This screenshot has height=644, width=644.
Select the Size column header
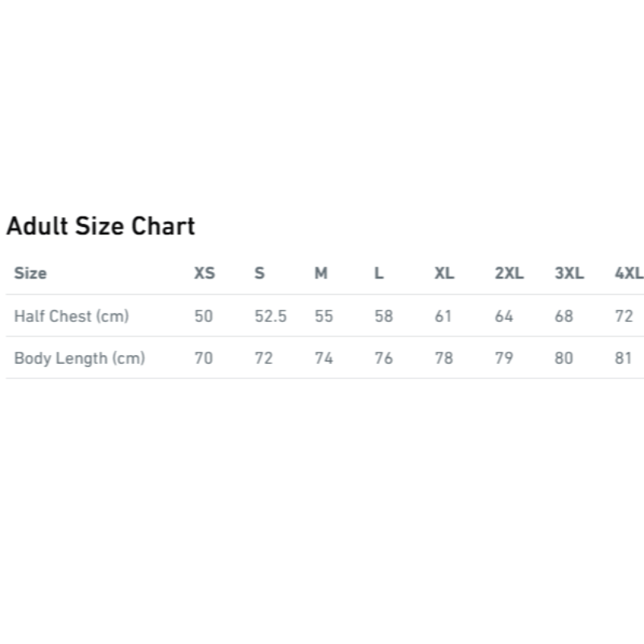click(x=31, y=273)
